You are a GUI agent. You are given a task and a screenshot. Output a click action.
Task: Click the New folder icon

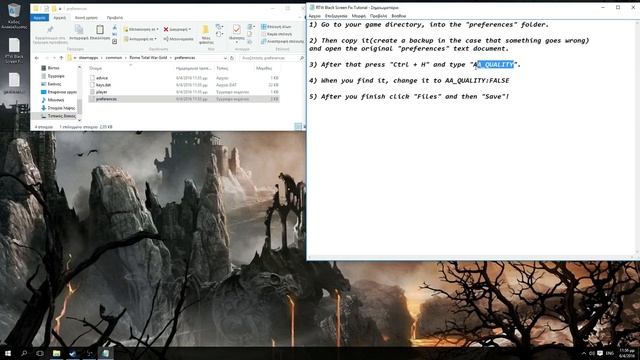[x=206, y=30]
